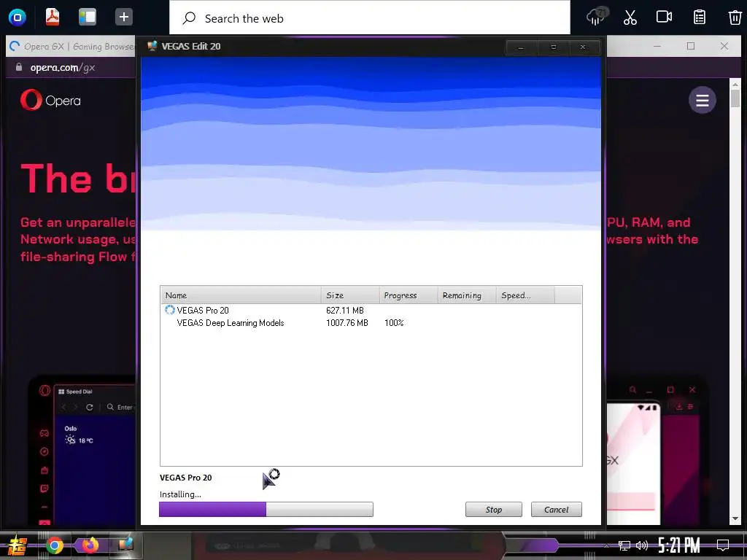Click the Opera page scrollbar down arrow
The height and width of the screenshot is (560, 747).
pos(735,518)
